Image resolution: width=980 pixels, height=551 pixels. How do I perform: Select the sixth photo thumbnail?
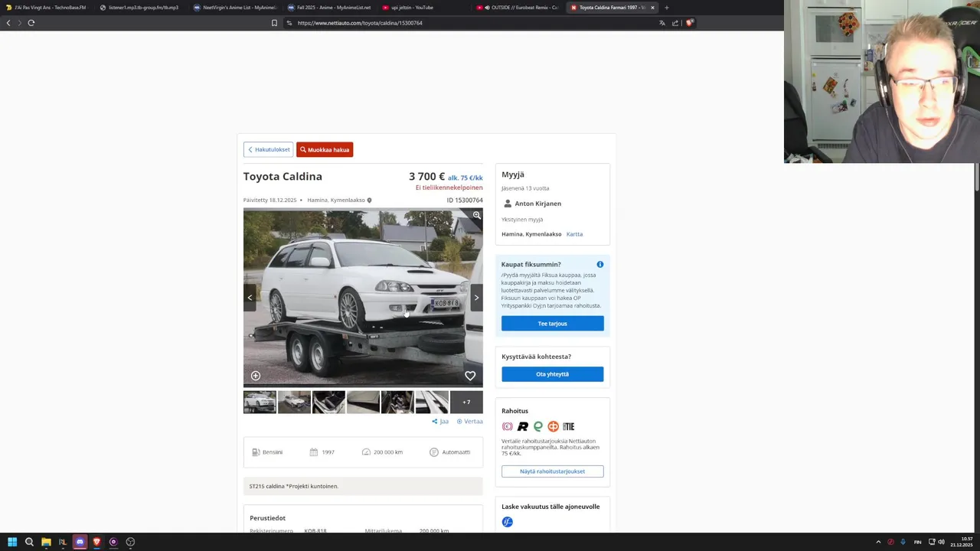(x=432, y=402)
